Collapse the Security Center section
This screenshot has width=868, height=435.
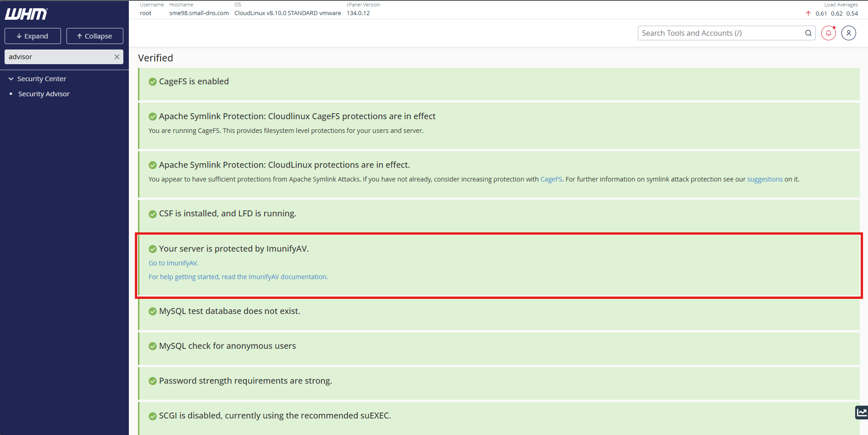11,79
